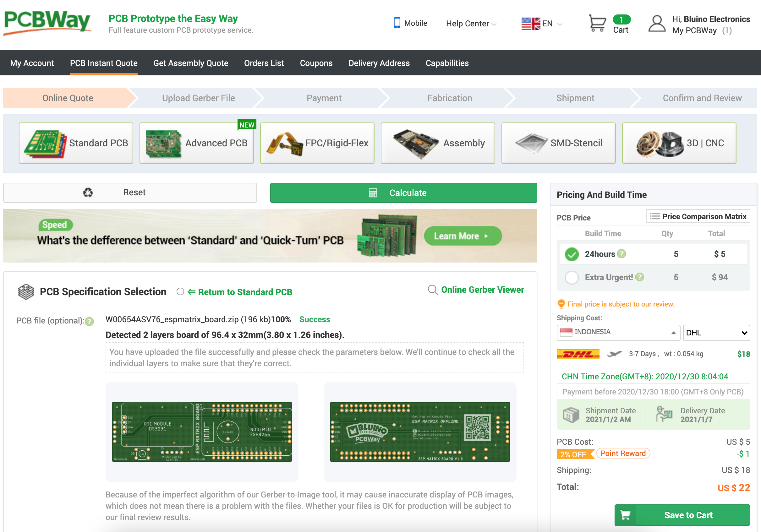
Task: Click the Learn More banner button
Action: click(463, 236)
